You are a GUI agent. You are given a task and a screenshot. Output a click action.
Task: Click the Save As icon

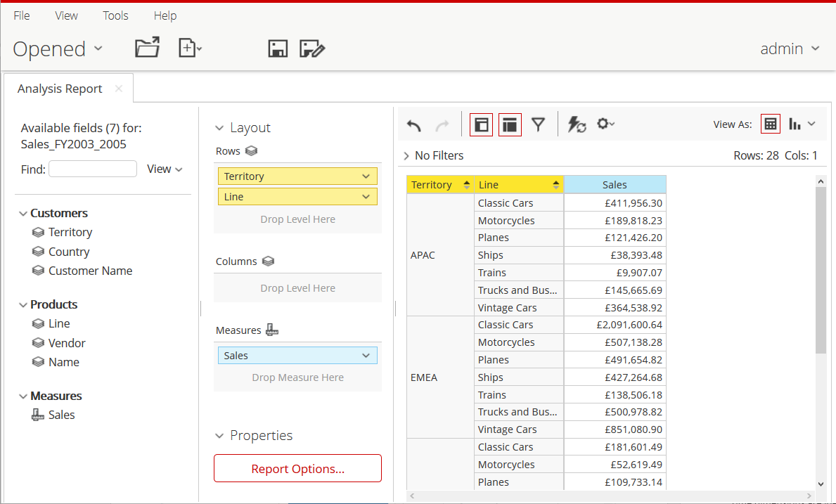[311, 49]
